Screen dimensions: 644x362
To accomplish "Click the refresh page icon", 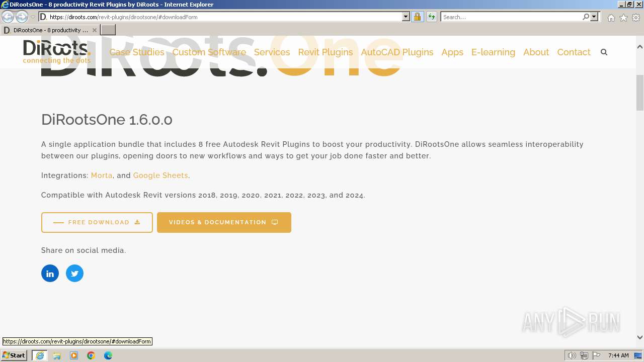I will [432, 17].
